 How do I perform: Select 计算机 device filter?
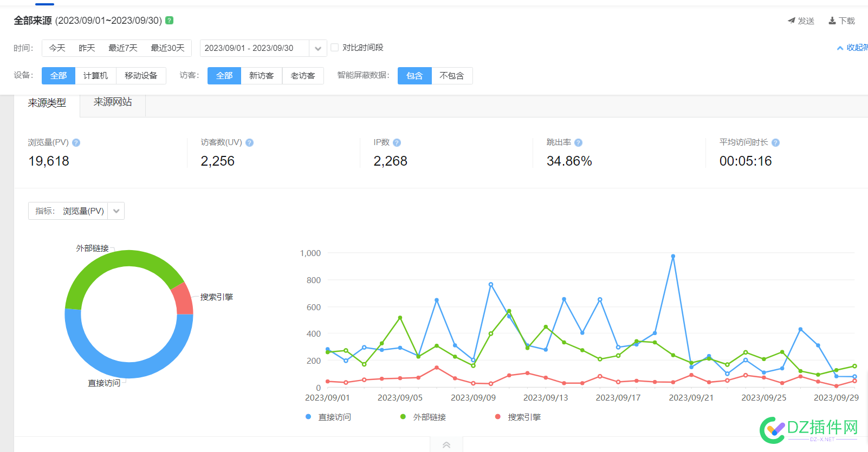[95, 76]
